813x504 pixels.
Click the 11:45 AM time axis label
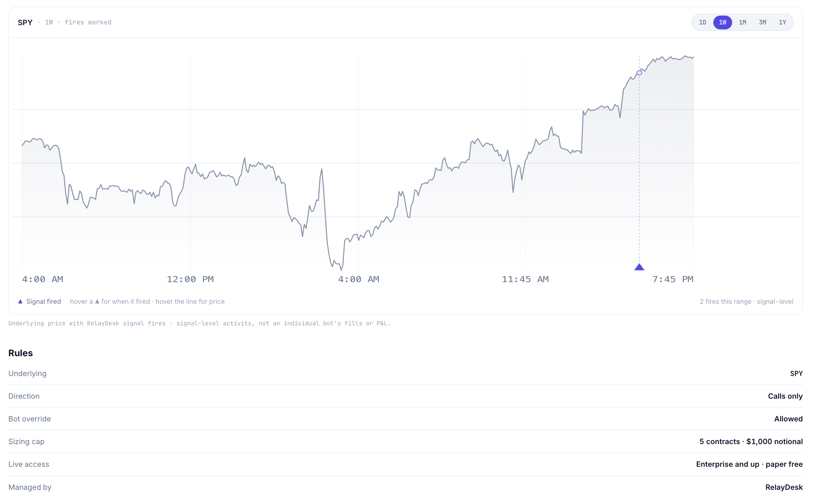525,279
